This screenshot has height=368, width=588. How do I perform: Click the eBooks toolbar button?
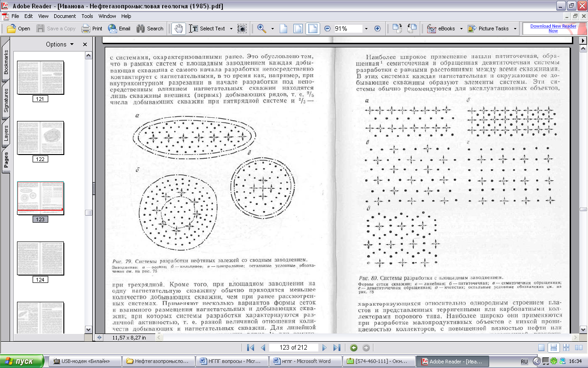click(441, 29)
